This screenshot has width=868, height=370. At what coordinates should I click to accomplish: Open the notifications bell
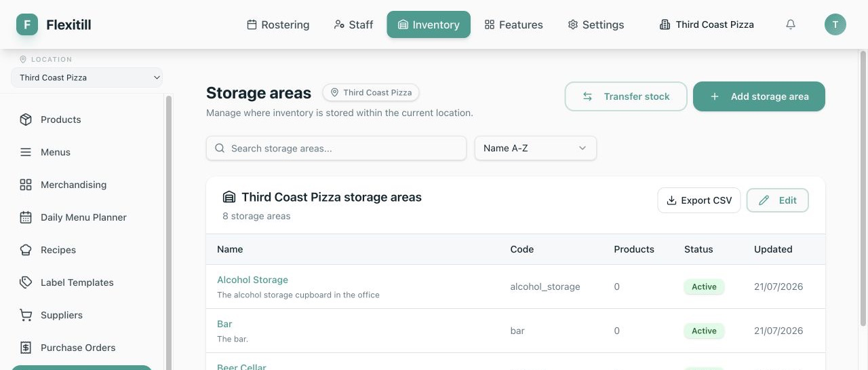point(791,24)
